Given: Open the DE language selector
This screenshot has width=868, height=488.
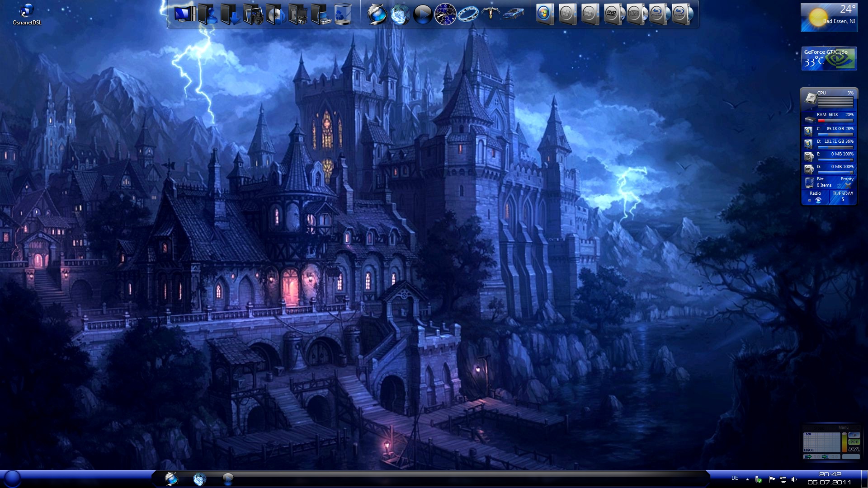Looking at the screenshot, I should click(x=735, y=478).
